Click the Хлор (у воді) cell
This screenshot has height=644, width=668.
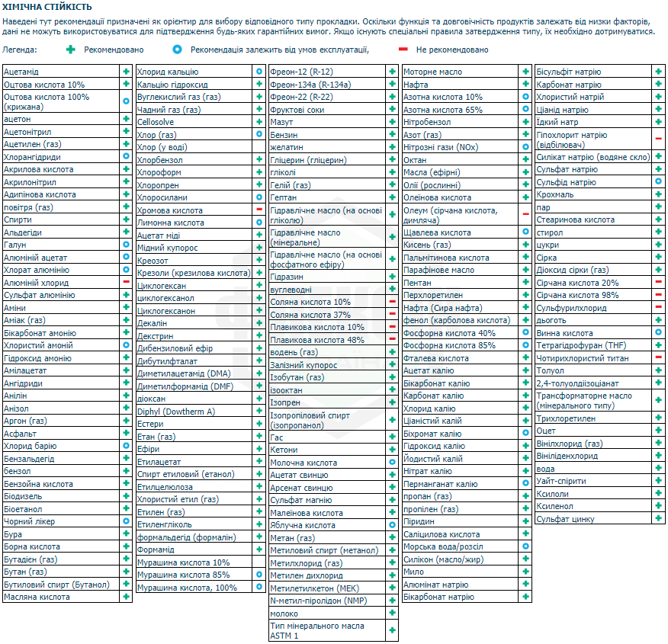coord(194,147)
